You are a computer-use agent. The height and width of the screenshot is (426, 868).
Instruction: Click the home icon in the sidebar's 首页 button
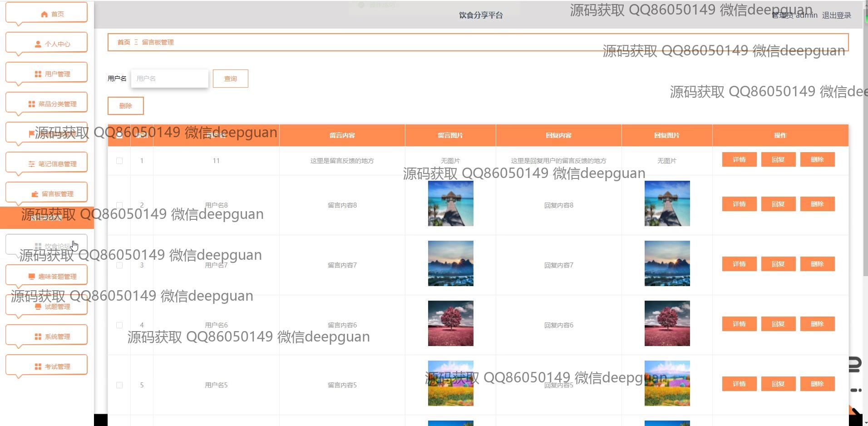pyautogui.click(x=44, y=14)
